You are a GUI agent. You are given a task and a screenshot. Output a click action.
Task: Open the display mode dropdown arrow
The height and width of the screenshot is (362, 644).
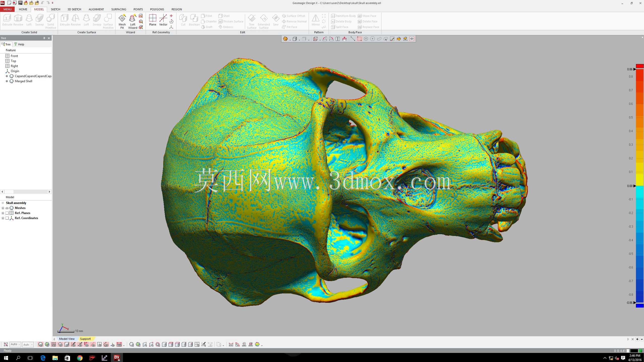tap(290, 40)
